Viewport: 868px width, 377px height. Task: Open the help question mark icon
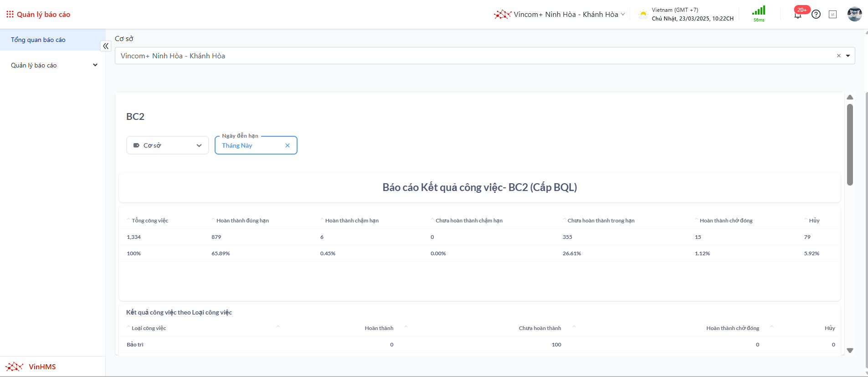click(816, 15)
